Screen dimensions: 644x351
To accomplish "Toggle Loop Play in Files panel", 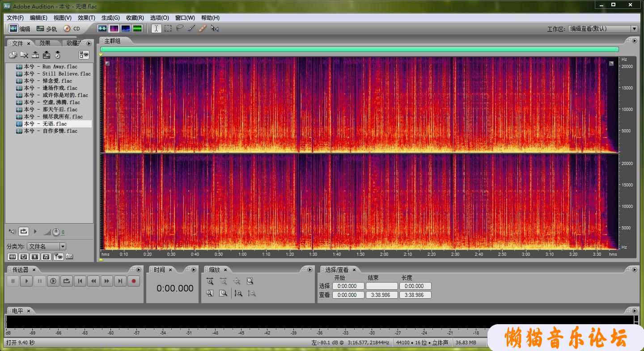I will [x=24, y=232].
